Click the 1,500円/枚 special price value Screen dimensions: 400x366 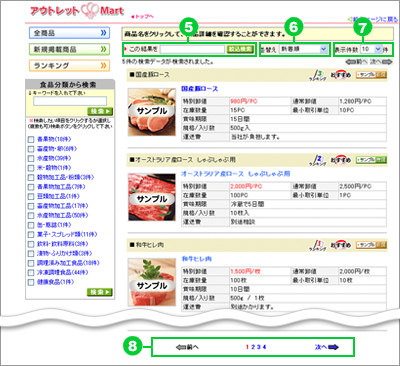[245, 271]
